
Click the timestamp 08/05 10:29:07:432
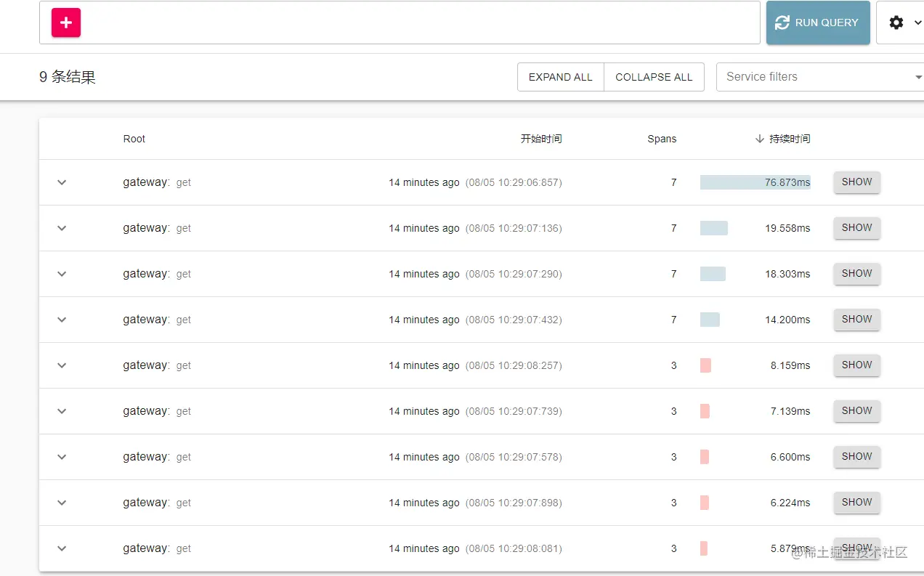514,320
